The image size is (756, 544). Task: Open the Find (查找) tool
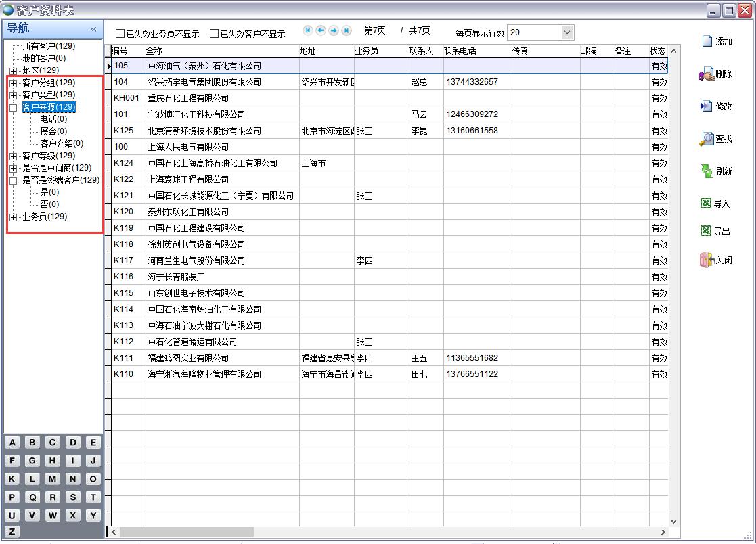tap(707, 139)
